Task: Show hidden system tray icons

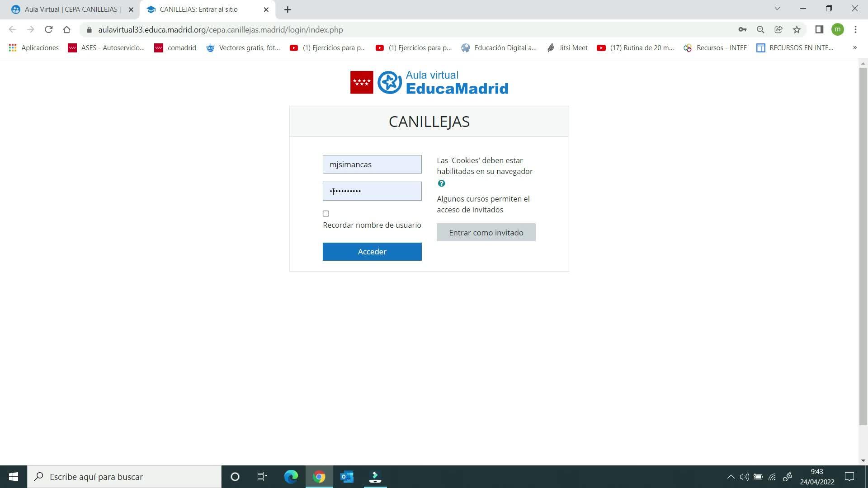Action: (731, 477)
